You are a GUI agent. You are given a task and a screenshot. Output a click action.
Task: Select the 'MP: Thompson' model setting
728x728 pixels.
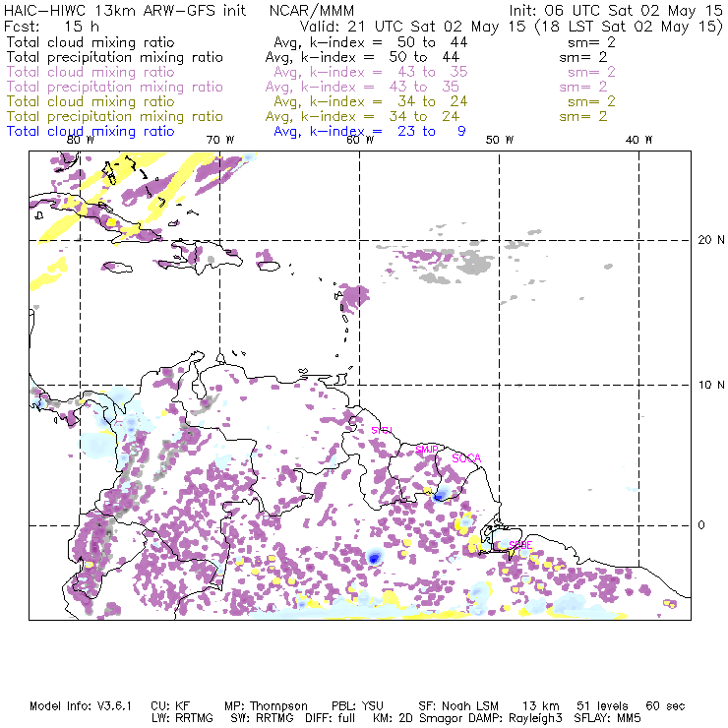(x=266, y=706)
